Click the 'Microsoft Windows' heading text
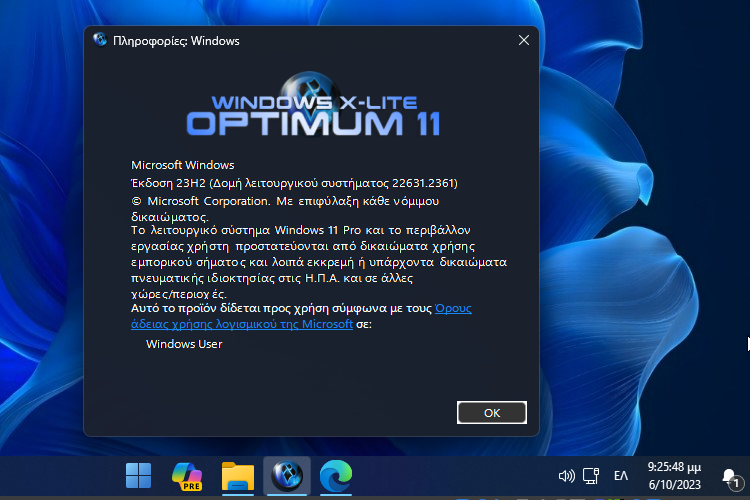This screenshot has height=500, width=750. tap(183, 165)
